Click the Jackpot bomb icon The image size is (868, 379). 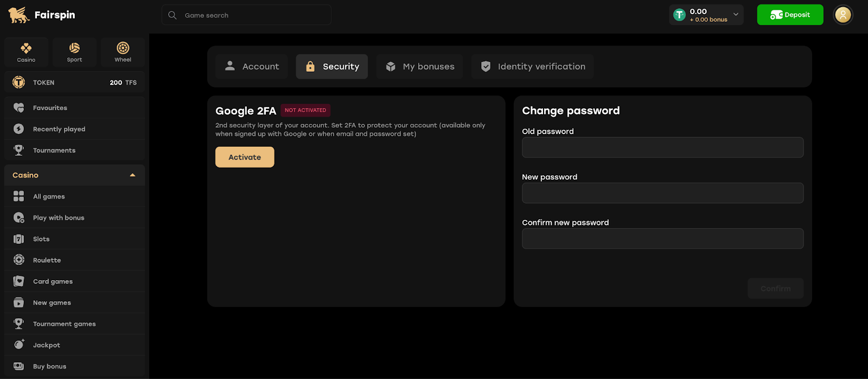(x=19, y=345)
